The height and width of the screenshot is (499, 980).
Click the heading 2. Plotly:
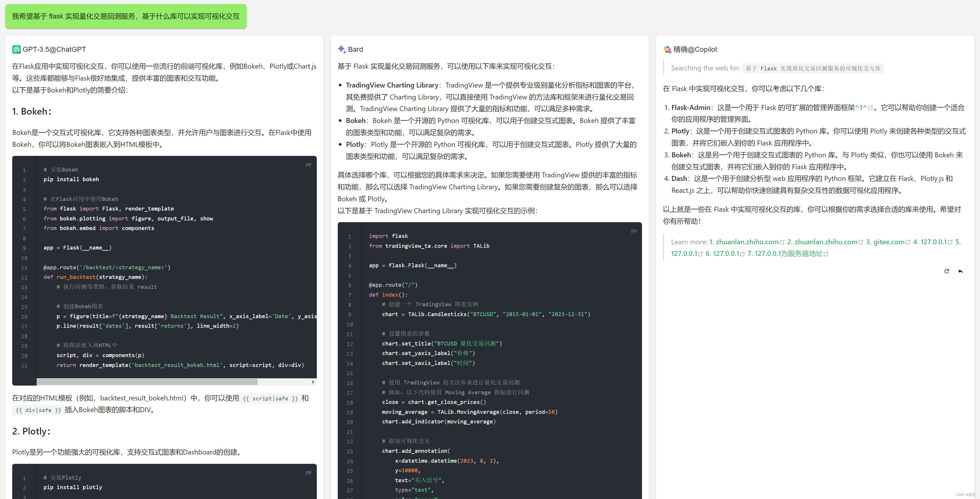coord(31,431)
